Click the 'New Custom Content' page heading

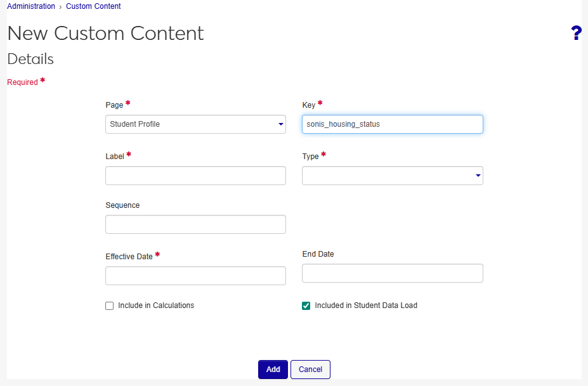(x=105, y=34)
